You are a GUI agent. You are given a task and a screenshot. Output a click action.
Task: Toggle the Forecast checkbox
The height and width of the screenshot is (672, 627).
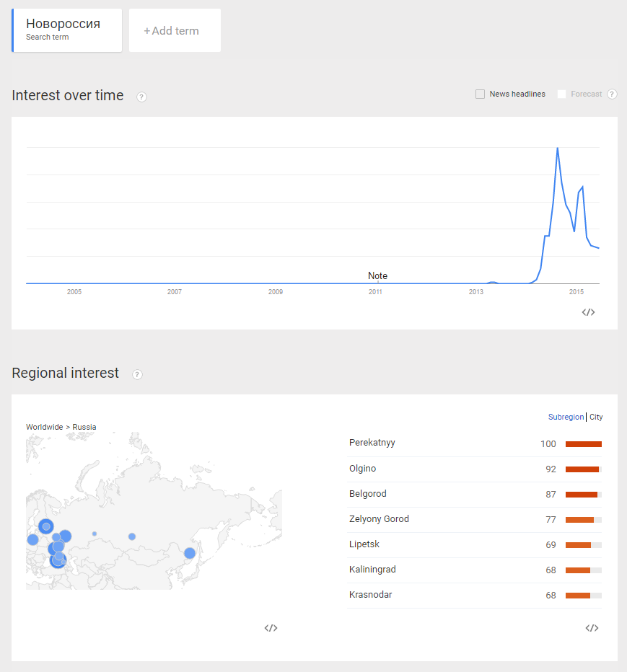(x=561, y=94)
